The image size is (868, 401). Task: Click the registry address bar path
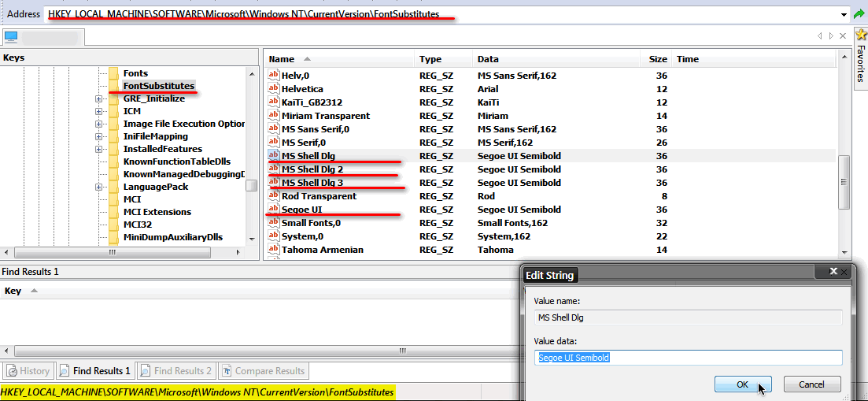(244, 14)
